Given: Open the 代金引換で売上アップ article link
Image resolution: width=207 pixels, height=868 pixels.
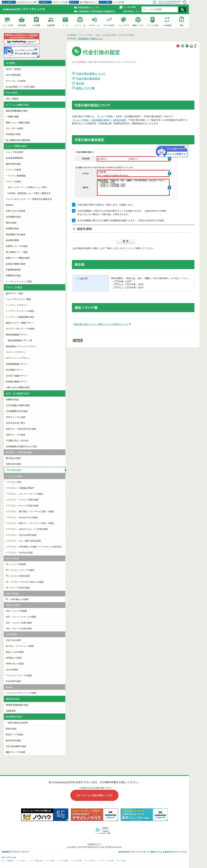Looking at the screenshot, I should [x=101, y=324].
